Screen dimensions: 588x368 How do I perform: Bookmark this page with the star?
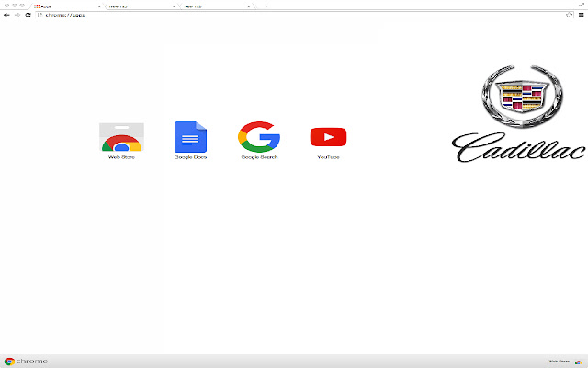point(569,15)
